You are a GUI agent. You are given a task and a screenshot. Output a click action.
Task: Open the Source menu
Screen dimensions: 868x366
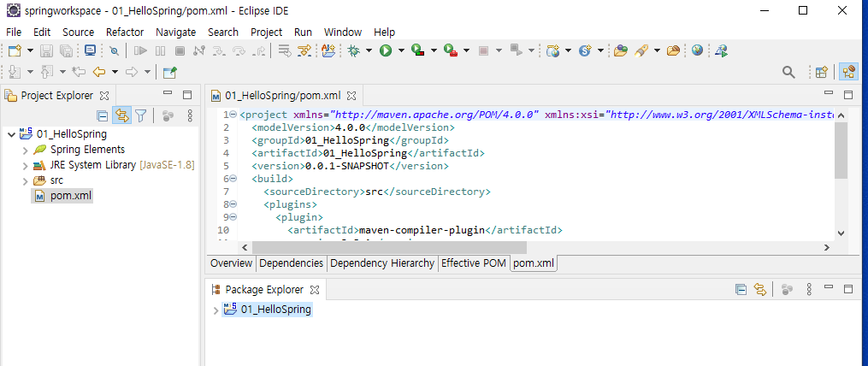(x=78, y=32)
